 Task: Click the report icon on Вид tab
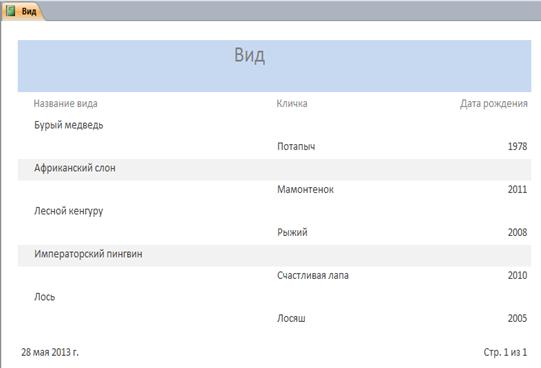pyautogui.click(x=11, y=11)
